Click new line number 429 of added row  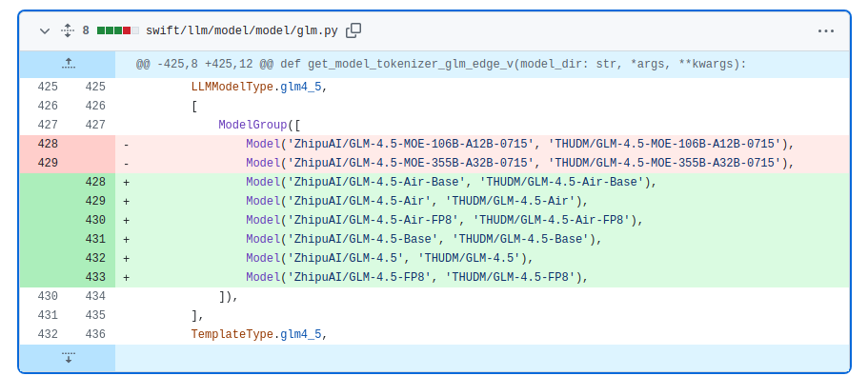[95, 201]
